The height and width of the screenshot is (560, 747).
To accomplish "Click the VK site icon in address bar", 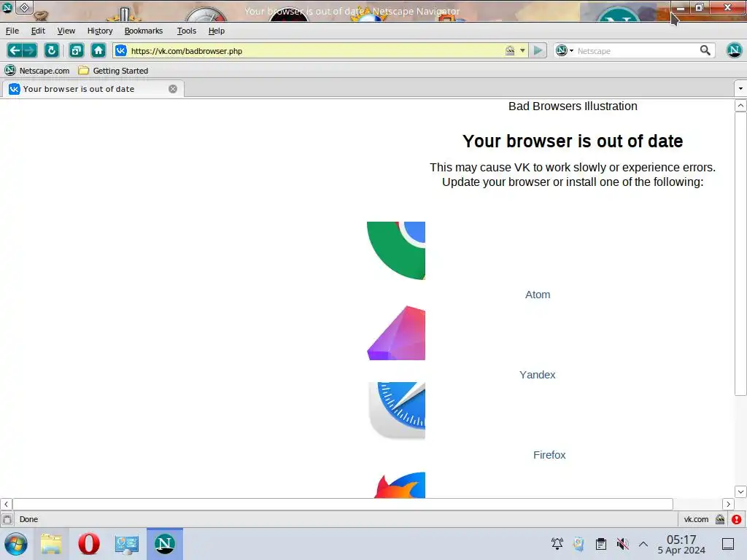I will [x=121, y=50].
